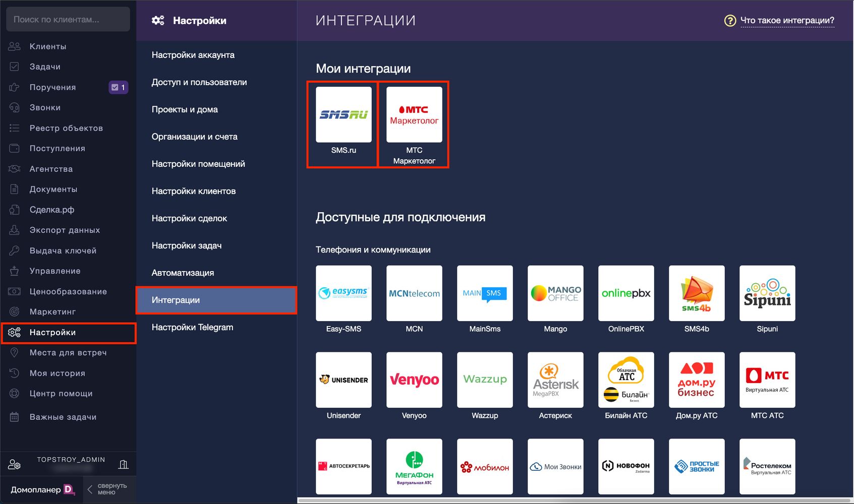
Task: Focus the Поиск по клиентам search field
Action: (x=68, y=19)
